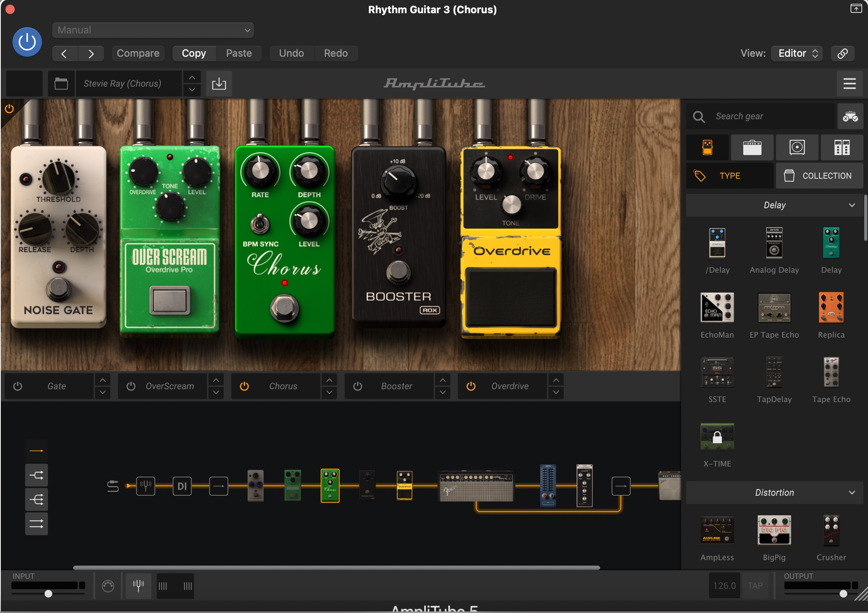Flip the BPM SYNC switch on Chorus

(x=260, y=225)
